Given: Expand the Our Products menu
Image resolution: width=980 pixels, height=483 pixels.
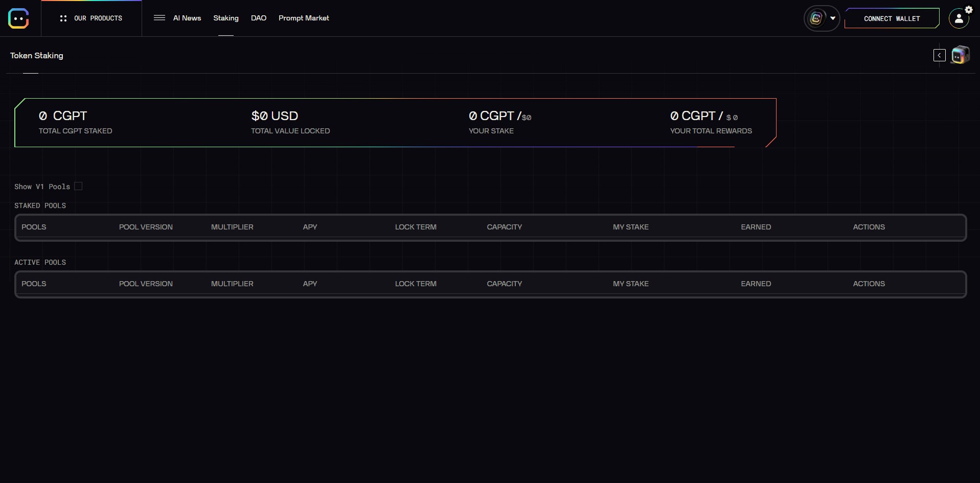Looking at the screenshot, I should [x=92, y=18].
